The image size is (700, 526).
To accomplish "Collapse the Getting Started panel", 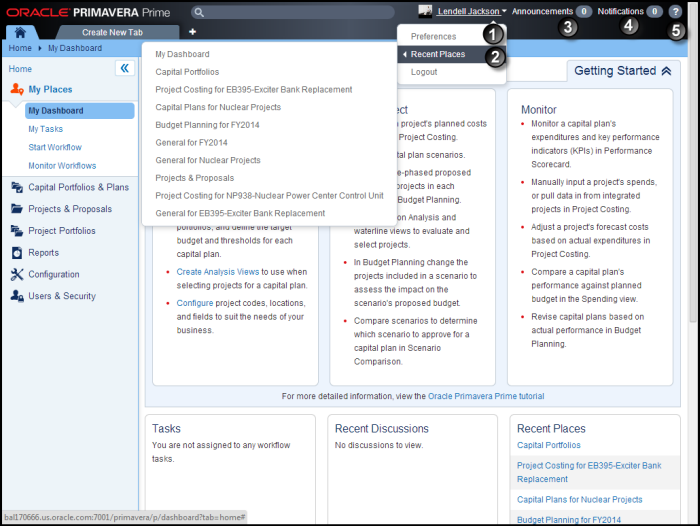I will click(666, 71).
